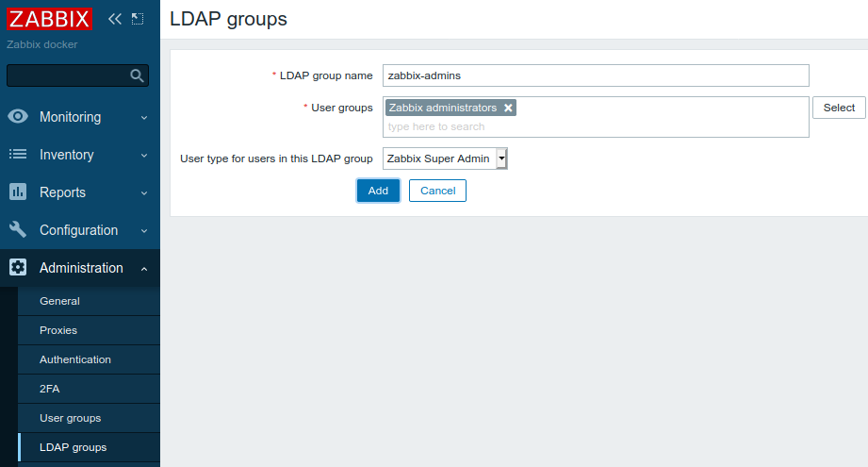The height and width of the screenshot is (467, 868).
Task: Click the Add button
Action: 378,191
